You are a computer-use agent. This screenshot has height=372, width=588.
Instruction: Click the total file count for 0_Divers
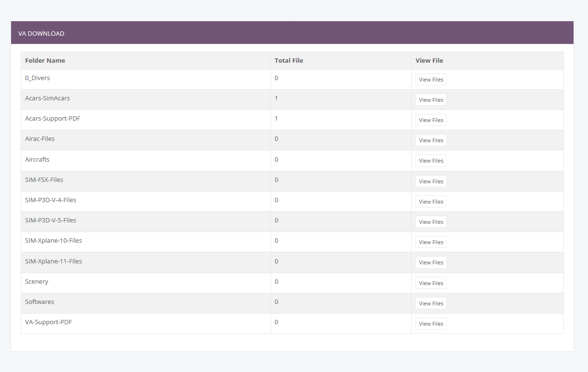(276, 78)
